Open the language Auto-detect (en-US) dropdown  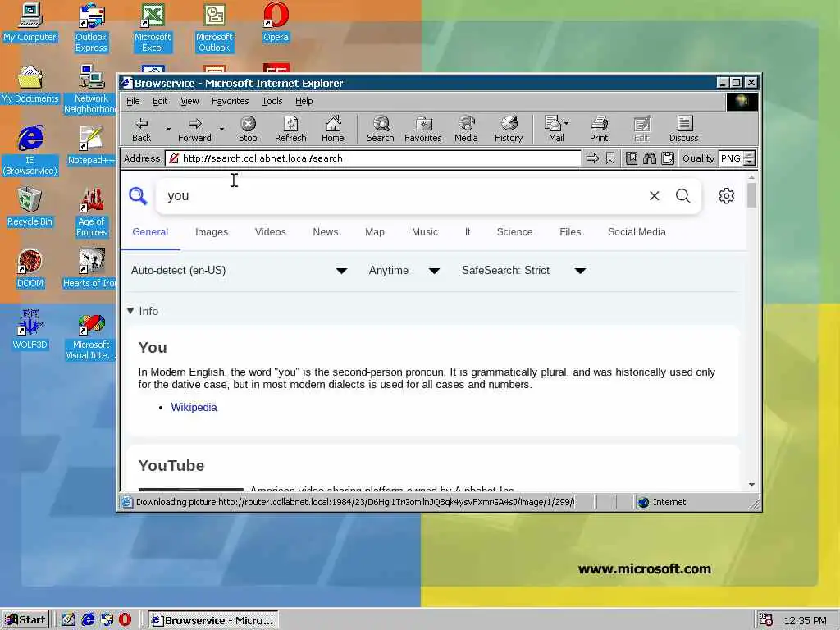239,271
